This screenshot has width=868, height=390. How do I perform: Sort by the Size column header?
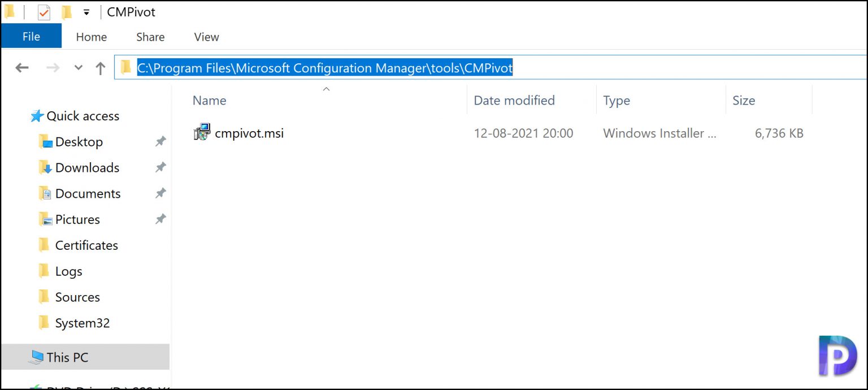coord(744,101)
